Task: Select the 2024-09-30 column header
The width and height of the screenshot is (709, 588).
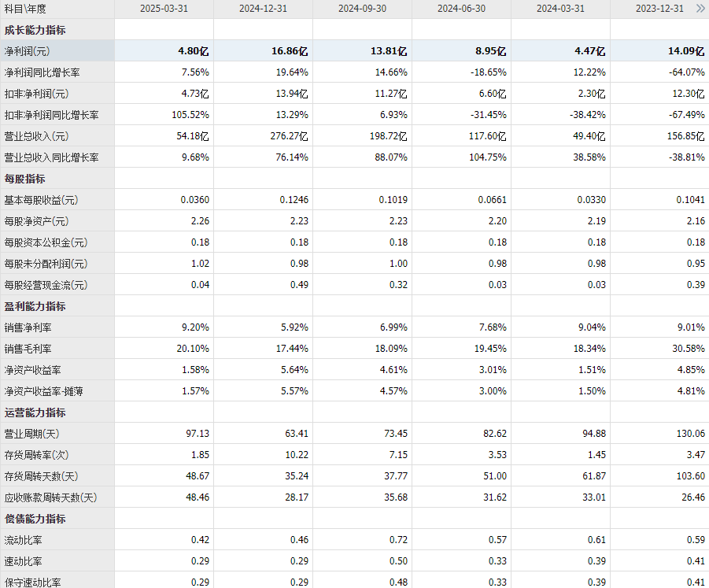Action: point(362,9)
